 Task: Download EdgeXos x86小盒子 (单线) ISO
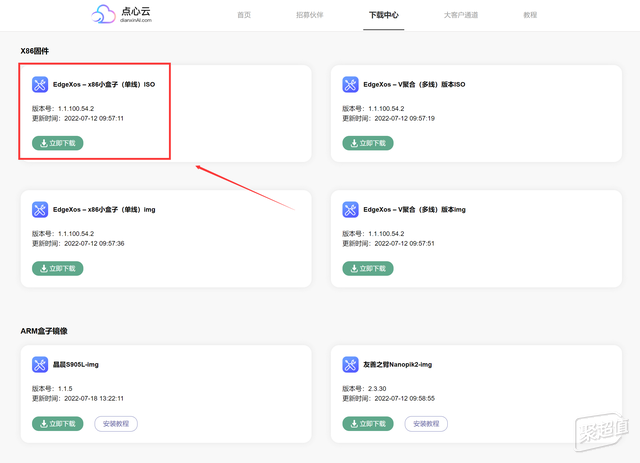pyautogui.click(x=58, y=143)
